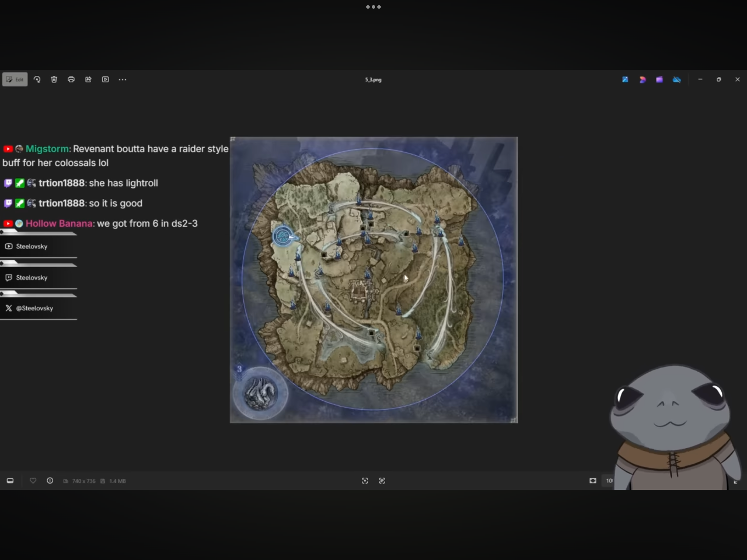This screenshot has width=747, height=560.
Task: Toggle the filmstrip view button
Action: click(10, 481)
